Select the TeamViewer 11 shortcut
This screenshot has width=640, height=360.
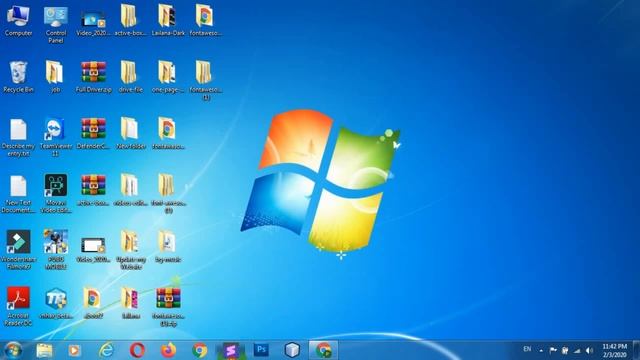pos(56,138)
